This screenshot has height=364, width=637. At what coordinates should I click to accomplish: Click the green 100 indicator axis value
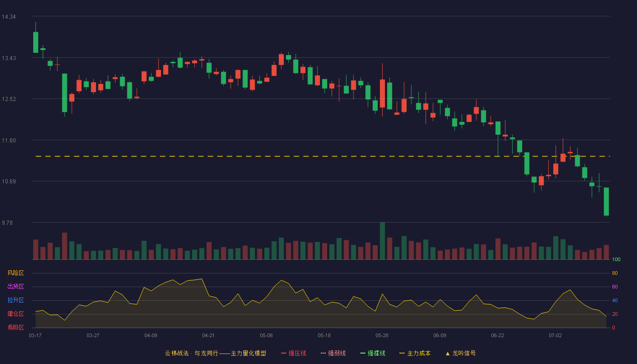(616, 260)
